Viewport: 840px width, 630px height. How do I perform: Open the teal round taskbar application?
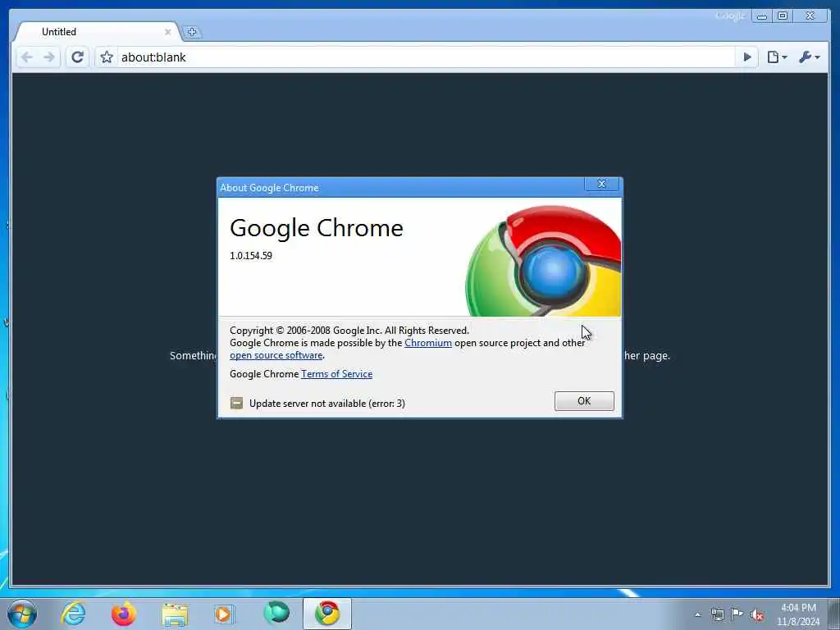276,613
